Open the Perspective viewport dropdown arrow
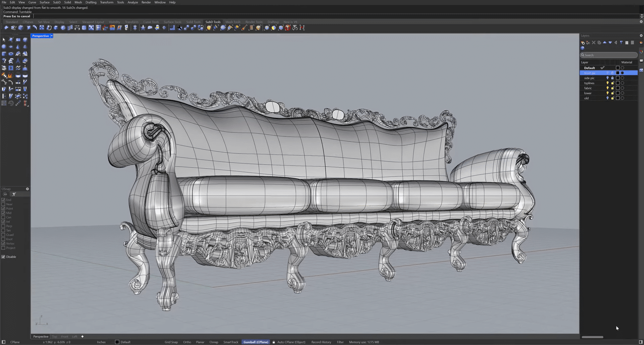This screenshot has width=644, height=345. click(x=52, y=36)
